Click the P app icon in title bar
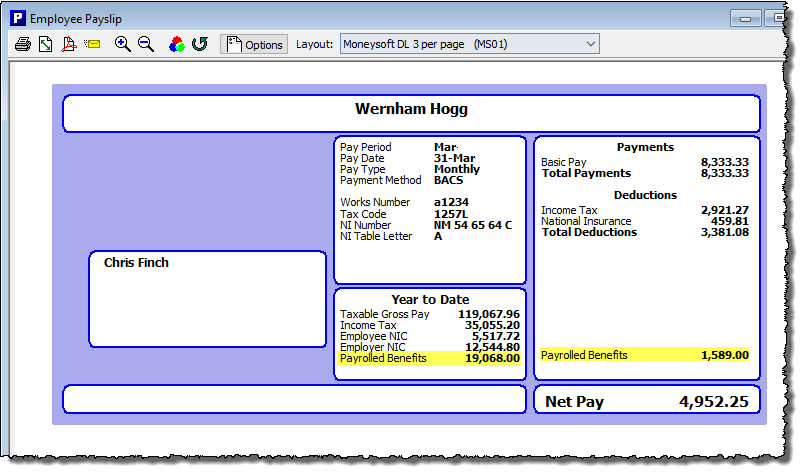 [17, 18]
